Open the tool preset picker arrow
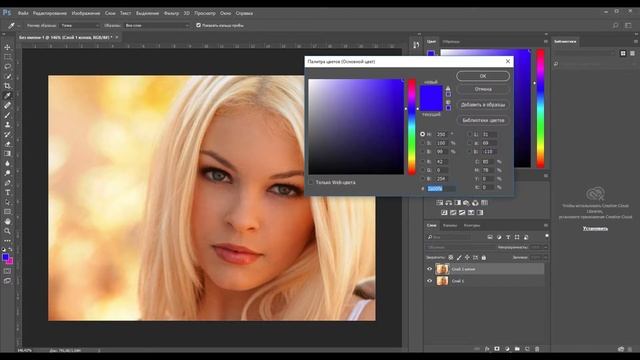The image size is (640, 360). coord(19,26)
